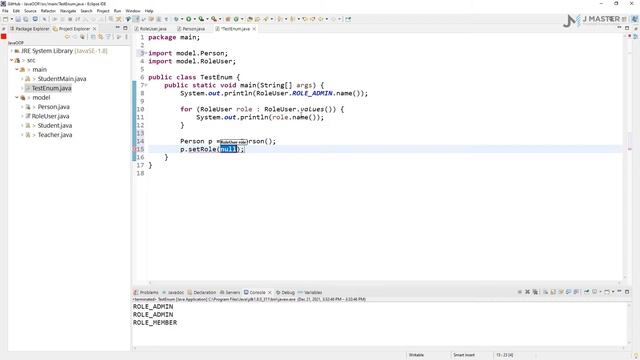Click the External Tools run icon

(x=214, y=19)
